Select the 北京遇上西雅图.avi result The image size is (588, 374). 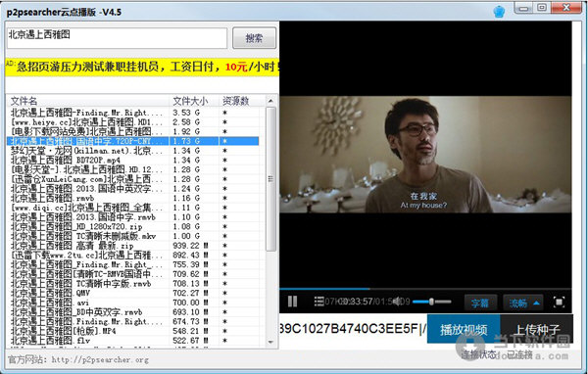click(x=132, y=303)
